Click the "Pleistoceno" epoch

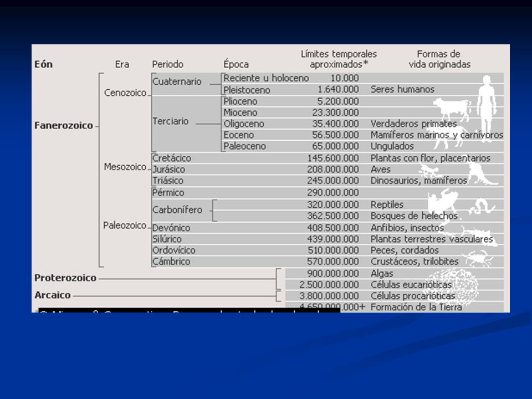247,90
